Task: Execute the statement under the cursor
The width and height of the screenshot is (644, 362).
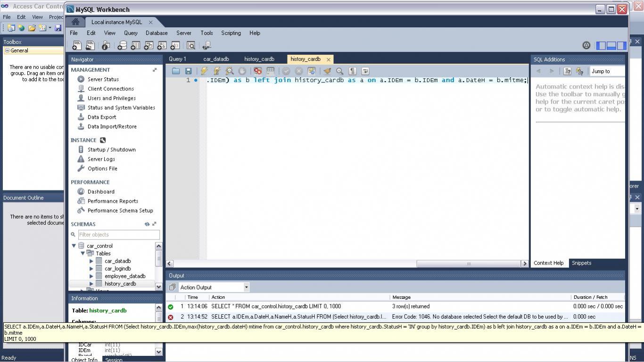Action: (217, 71)
